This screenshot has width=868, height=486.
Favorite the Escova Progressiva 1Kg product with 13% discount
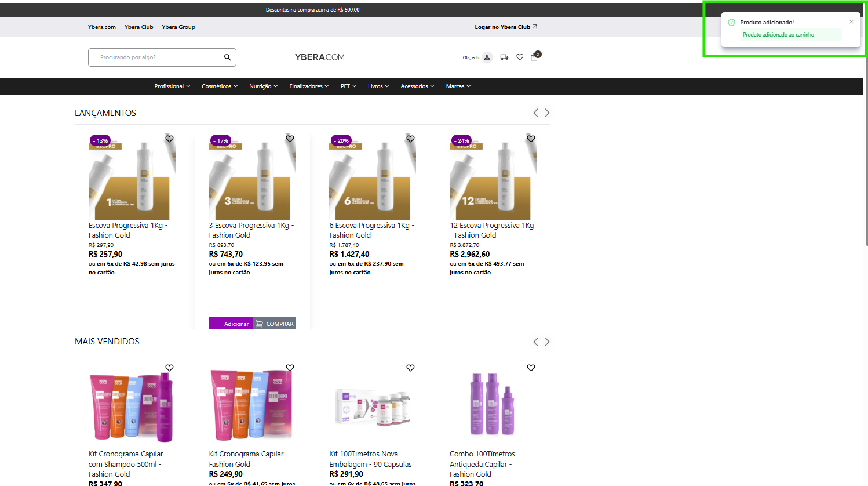point(169,139)
